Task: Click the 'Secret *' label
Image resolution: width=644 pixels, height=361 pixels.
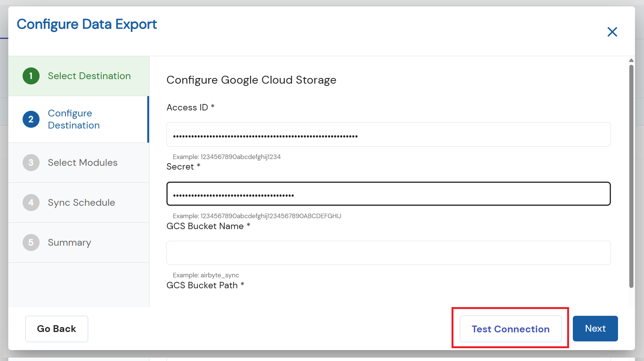Action: (x=183, y=167)
